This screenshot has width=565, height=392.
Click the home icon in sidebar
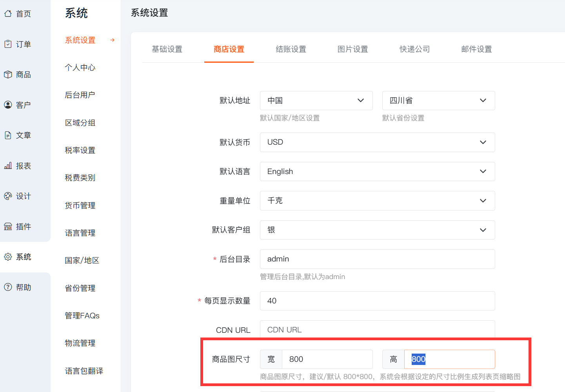click(x=8, y=14)
